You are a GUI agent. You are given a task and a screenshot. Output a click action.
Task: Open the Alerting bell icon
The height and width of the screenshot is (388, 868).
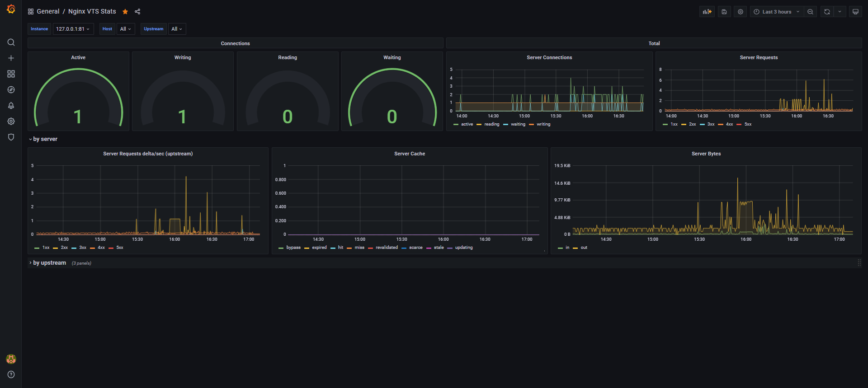(x=11, y=106)
